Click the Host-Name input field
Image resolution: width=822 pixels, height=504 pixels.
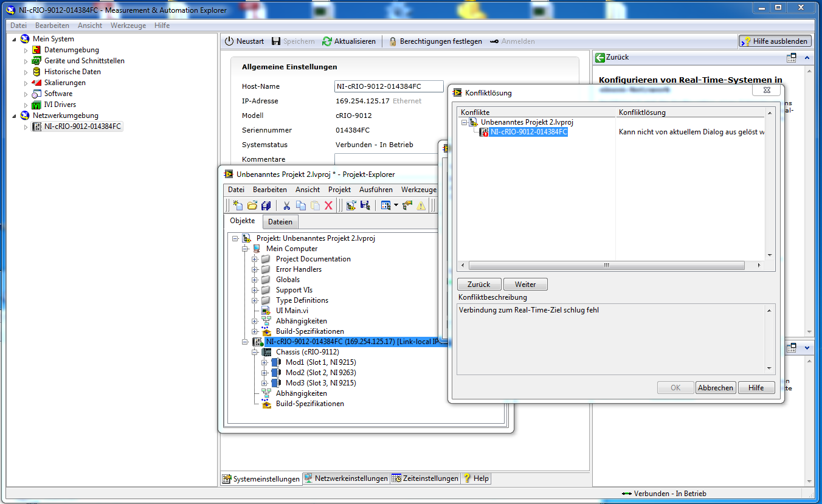pos(389,86)
